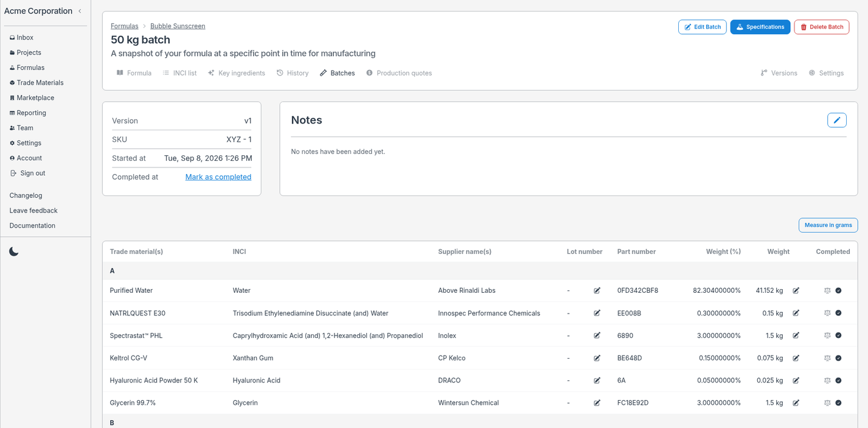Screen dimensions: 868x428
Task: Open the Versions tab
Action: click(779, 73)
